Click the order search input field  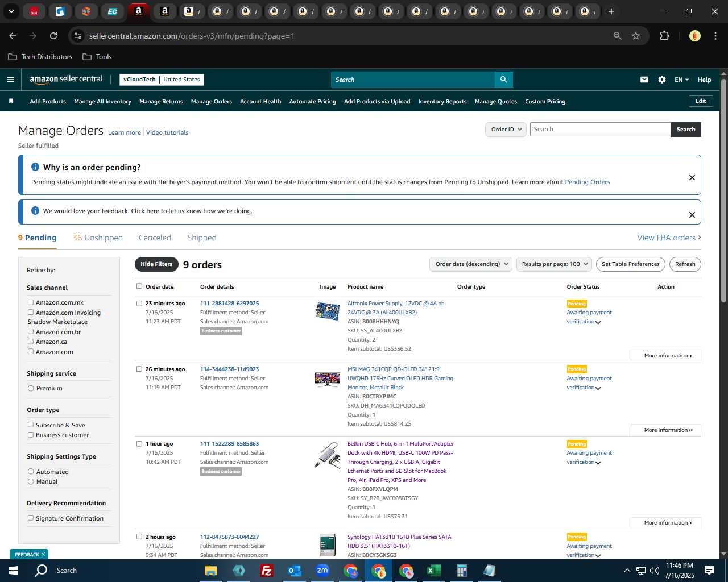pyautogui.click(x=600, y=130)
